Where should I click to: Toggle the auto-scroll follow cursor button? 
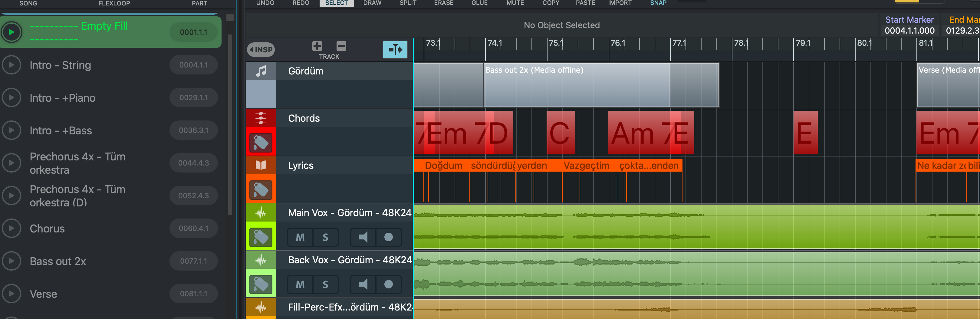pos(395,49)
